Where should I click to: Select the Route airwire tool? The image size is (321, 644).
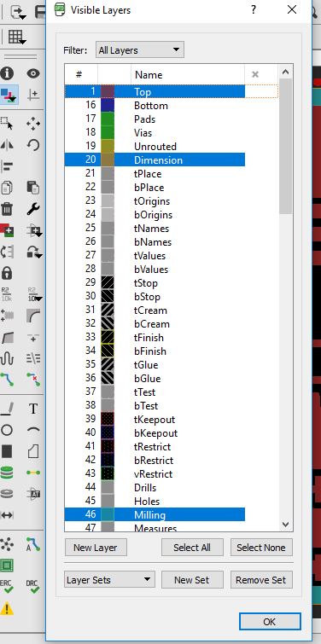(7, 380)
